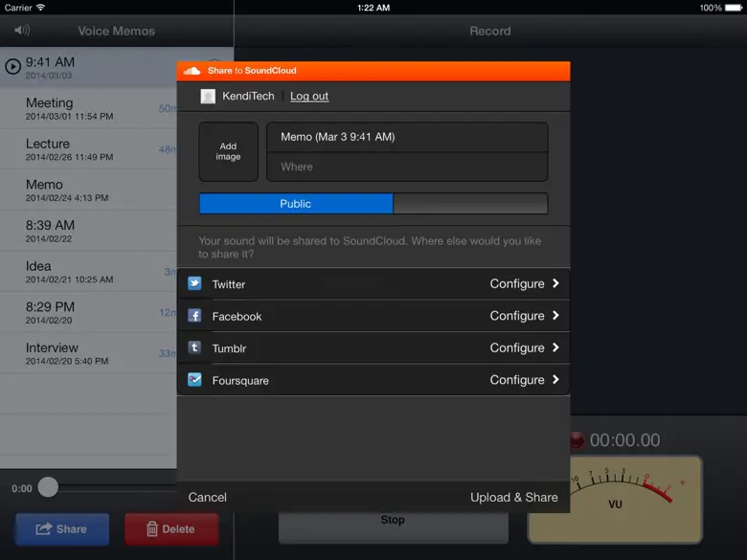Click the red record indicator light
The image size is (747, 560).
tap(577, 440)
